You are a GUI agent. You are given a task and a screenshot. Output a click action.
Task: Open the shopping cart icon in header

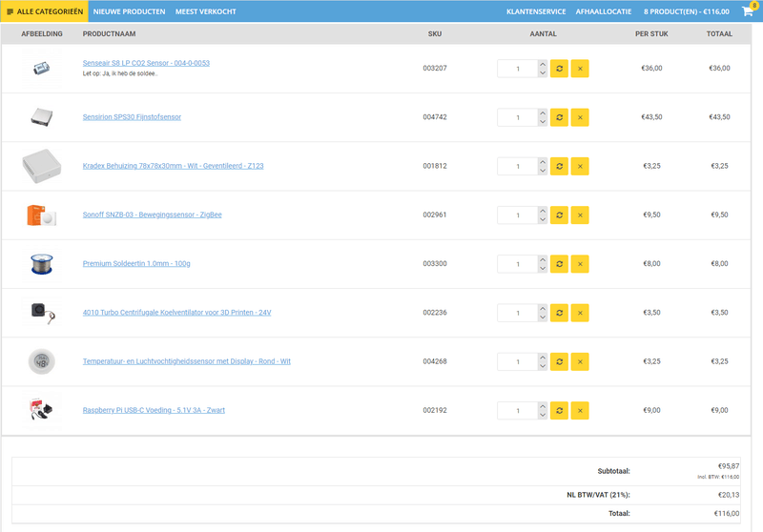[748, 11]
